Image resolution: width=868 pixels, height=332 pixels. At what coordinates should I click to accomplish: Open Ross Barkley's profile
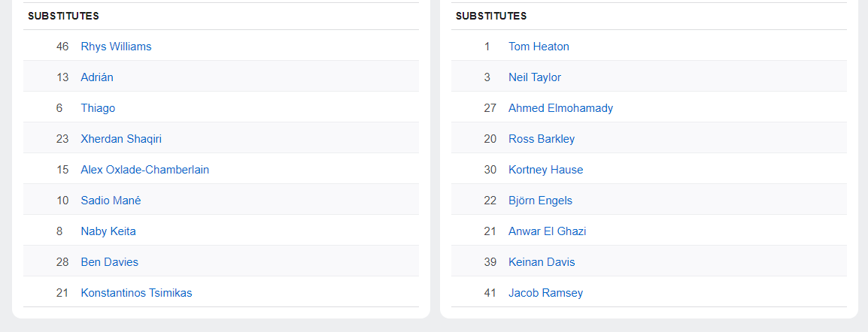pos(541,139)
